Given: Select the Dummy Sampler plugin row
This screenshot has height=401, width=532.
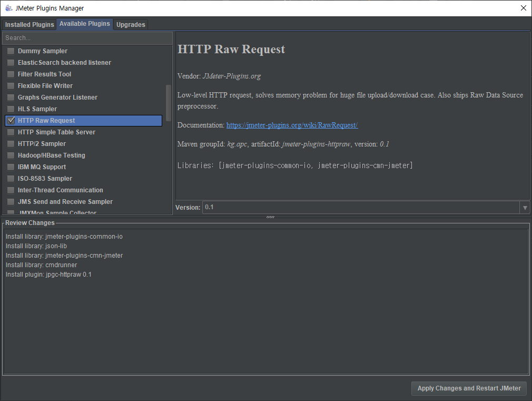Looking at the screenshot, I should coord(83,51).
